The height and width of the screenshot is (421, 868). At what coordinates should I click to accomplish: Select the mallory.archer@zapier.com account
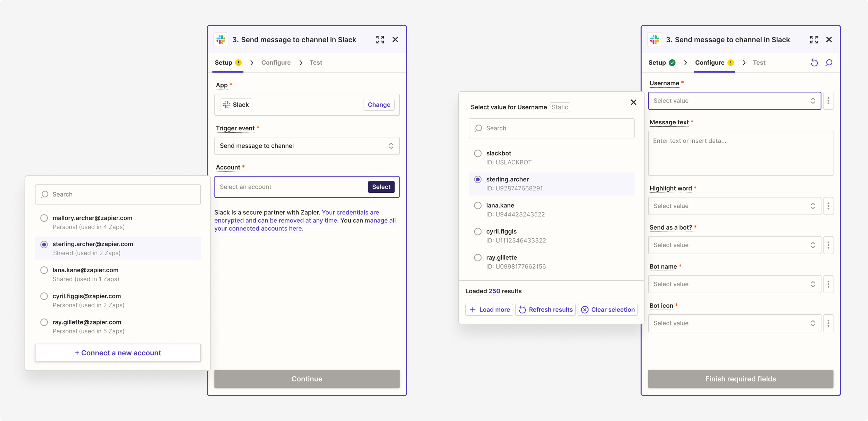pos(44,218)
